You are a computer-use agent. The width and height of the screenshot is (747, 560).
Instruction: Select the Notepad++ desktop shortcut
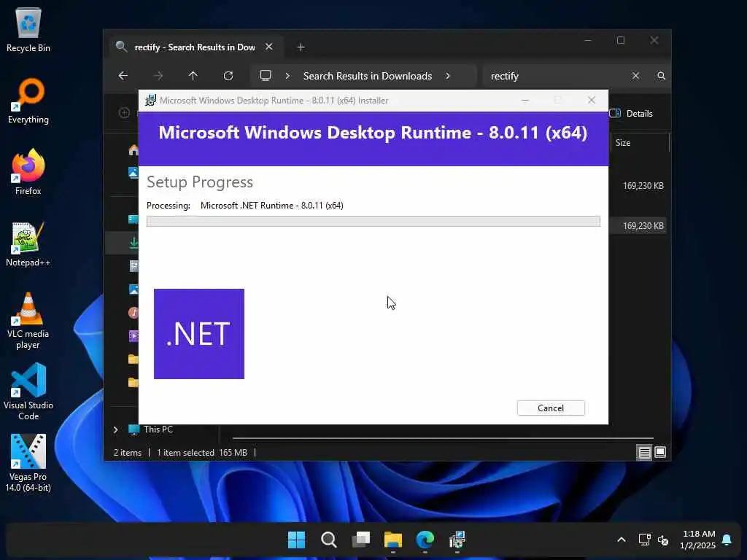coord(28,244)
